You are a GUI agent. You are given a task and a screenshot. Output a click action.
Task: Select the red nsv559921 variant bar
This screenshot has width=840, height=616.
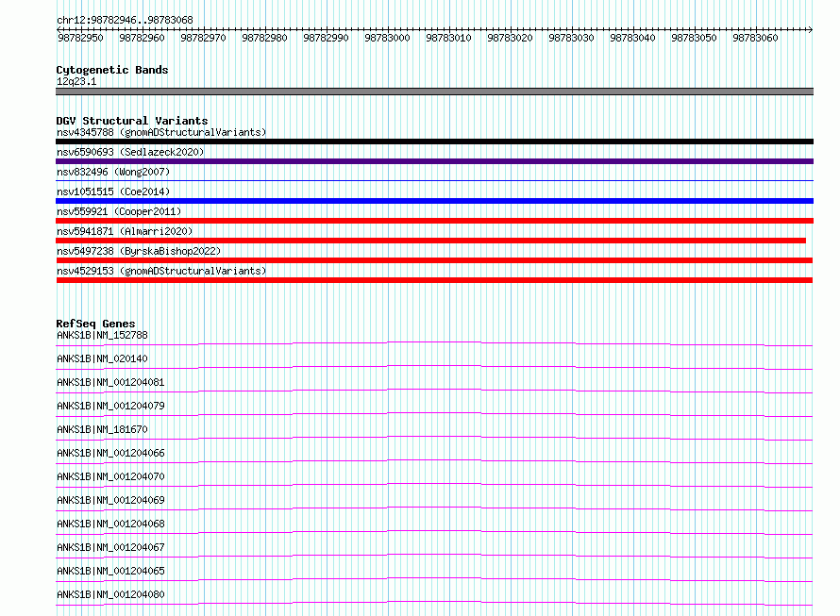434,221
